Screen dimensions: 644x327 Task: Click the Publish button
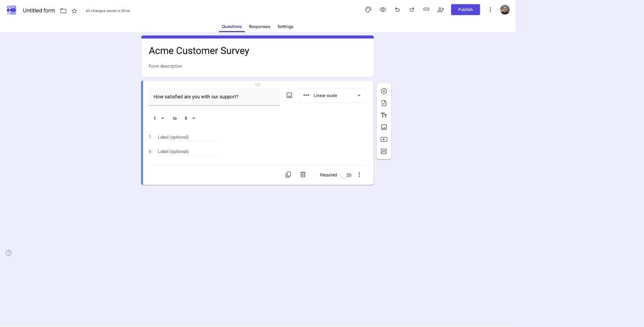tap(465, 10)
